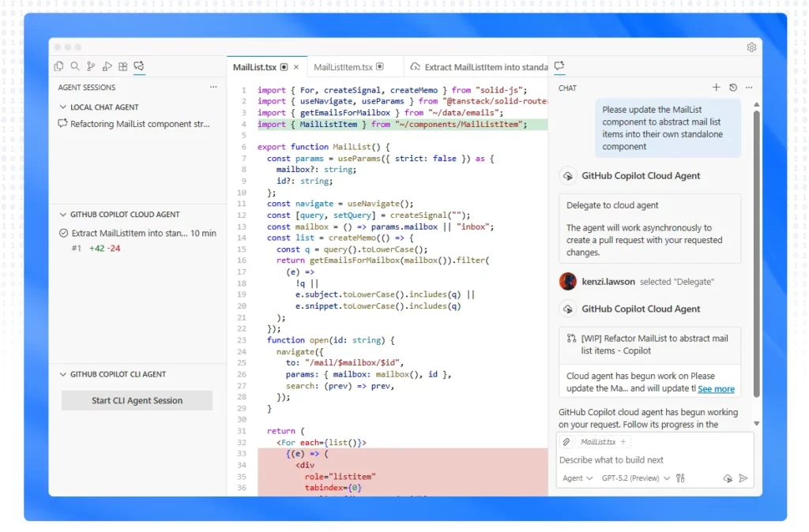This screenshot has height=532, width=809.
Task: Open the Run and Debug view
Action: coord(107,66)
